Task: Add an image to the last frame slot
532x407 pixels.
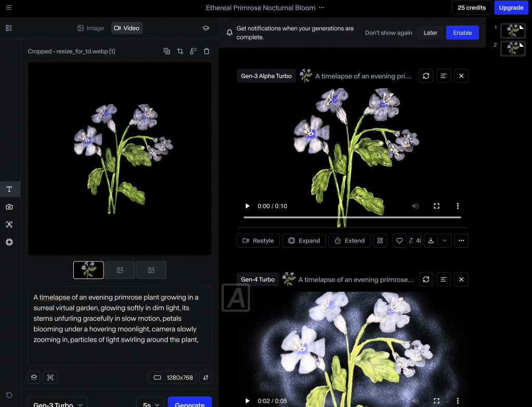Action: [x=151, y=270]
